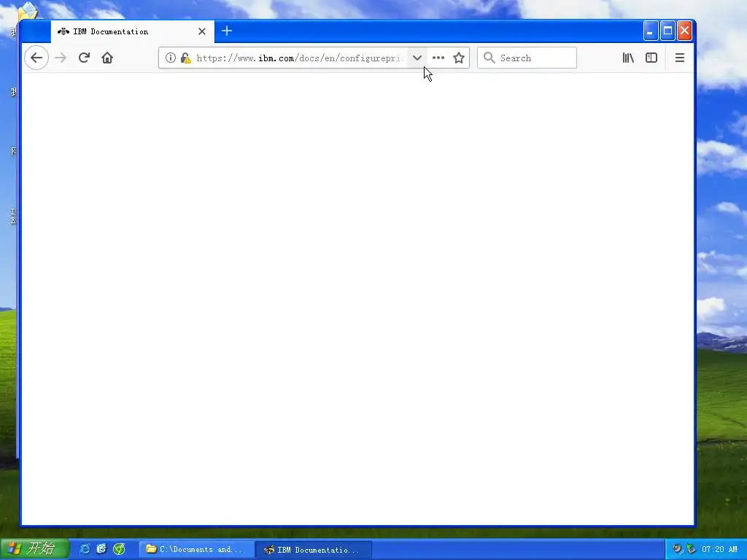
Task: Open the Windows Start menu
Action: pyautogui.click(x=35, y=548)
